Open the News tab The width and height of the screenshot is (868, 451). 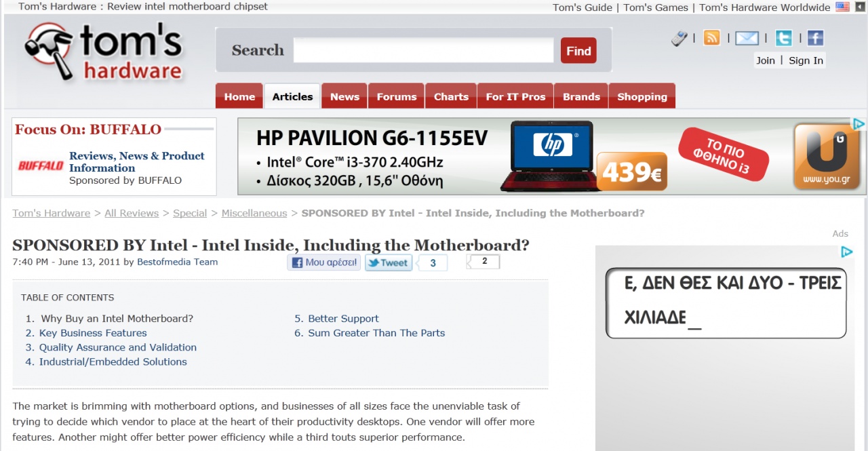344,96
